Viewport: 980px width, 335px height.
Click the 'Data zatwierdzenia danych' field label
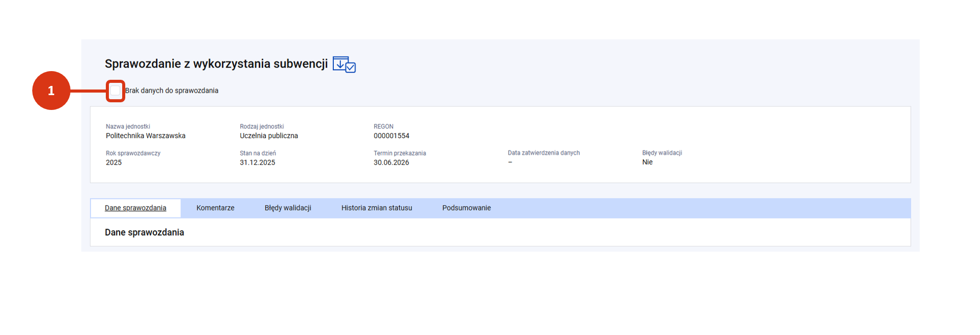544,153
